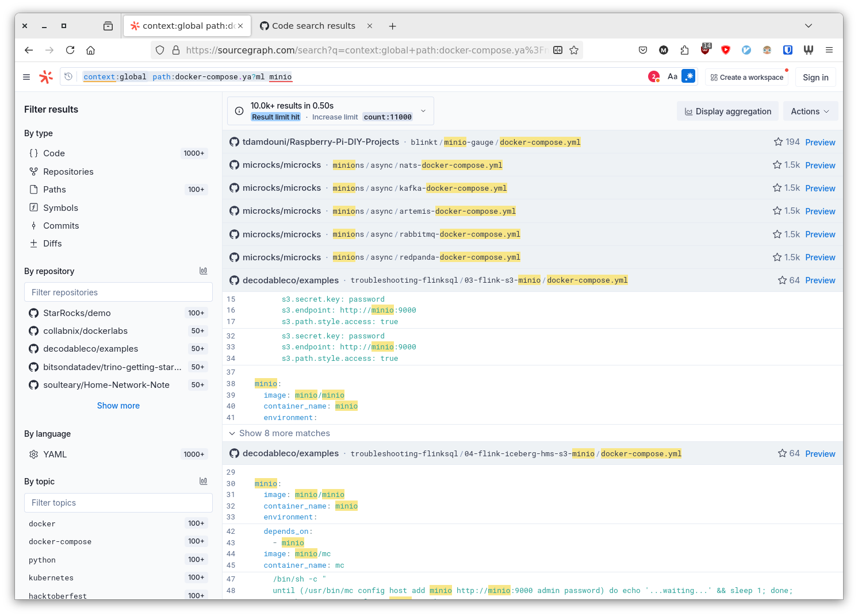This screenshot has height=616, width=858.
Task: Filter by YAML language
Action: (118, 455)
